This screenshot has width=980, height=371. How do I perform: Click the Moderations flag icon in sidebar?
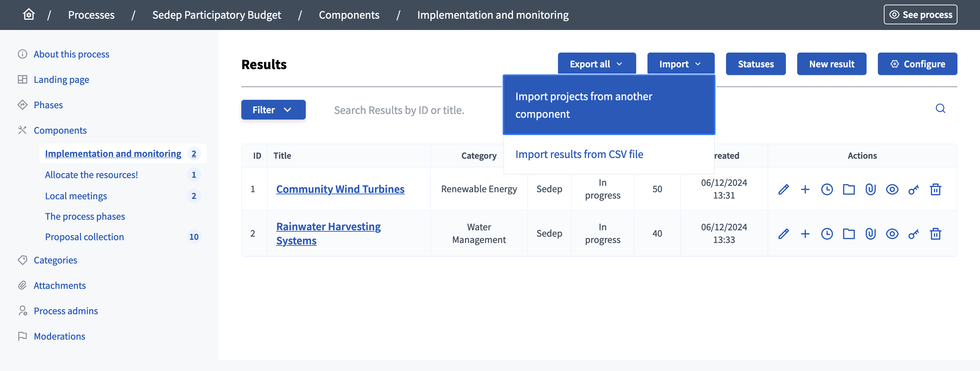point(22,336)
